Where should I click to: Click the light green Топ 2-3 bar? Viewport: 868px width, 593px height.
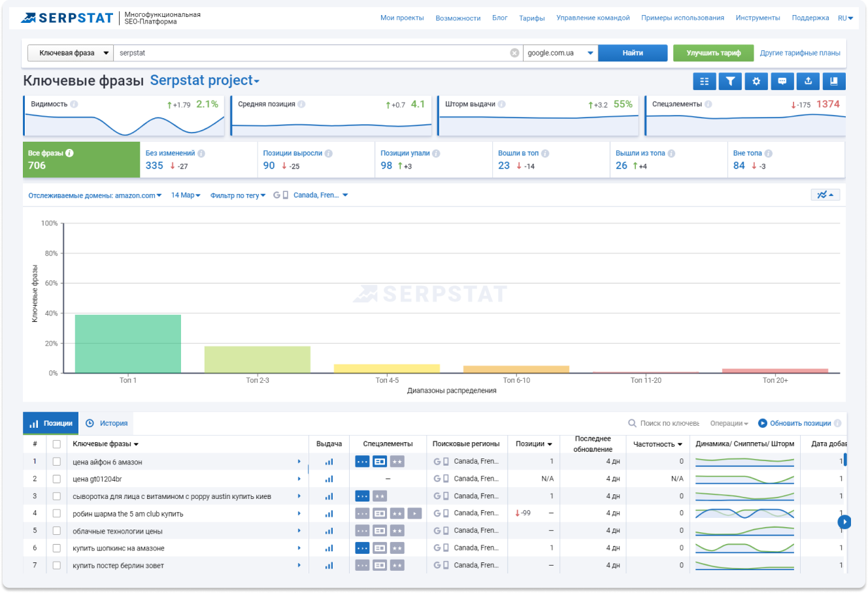click(x=258, y=359)
